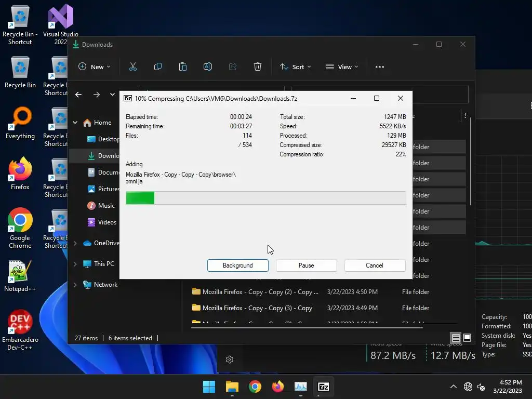The width and height of the screenshot is (532, 399).
Task: Open the Google Chrome desktop icon
Action: point(20,228)
